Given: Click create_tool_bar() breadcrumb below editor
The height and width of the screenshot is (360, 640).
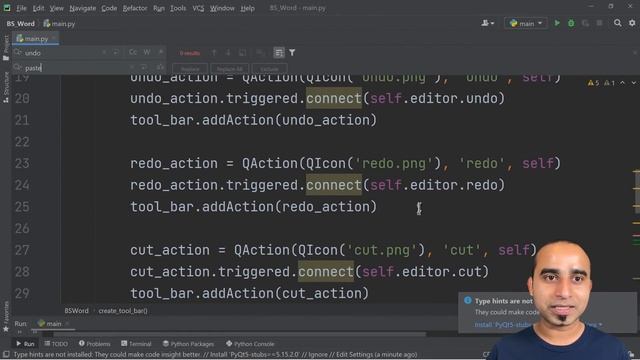Looking at the screenshot, I should (123, 311).
